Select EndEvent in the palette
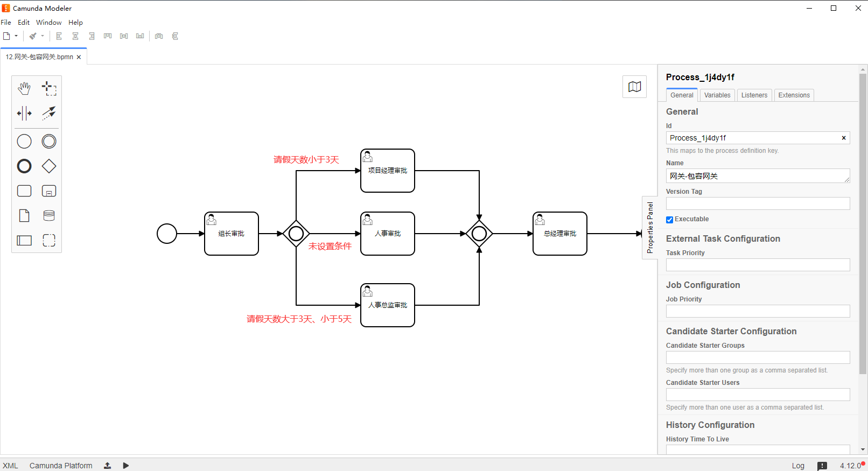The image size is (868, 471). [24, 166]
